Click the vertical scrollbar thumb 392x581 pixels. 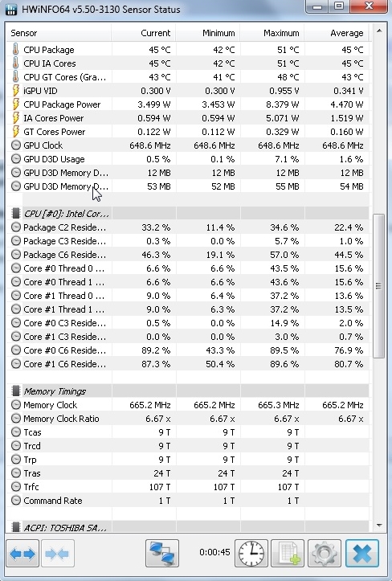(x=378, y=286)
